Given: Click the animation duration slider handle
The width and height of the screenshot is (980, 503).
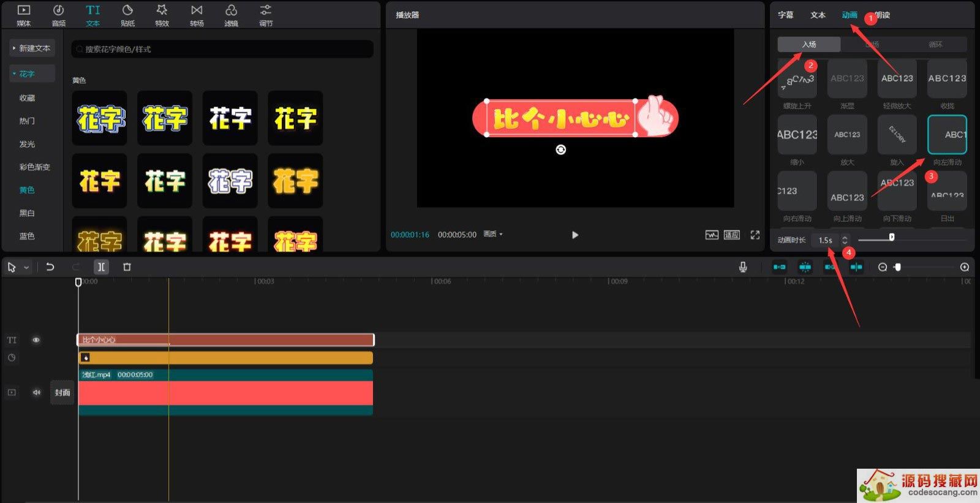Looking at the screenshot, I should click(891, 237).
